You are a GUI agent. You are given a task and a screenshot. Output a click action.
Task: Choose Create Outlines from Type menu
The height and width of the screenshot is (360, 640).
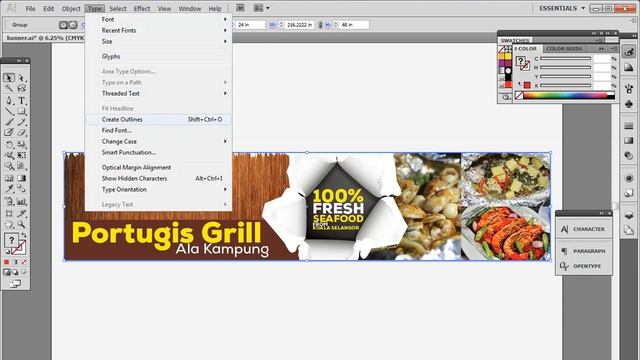point(158,119)
